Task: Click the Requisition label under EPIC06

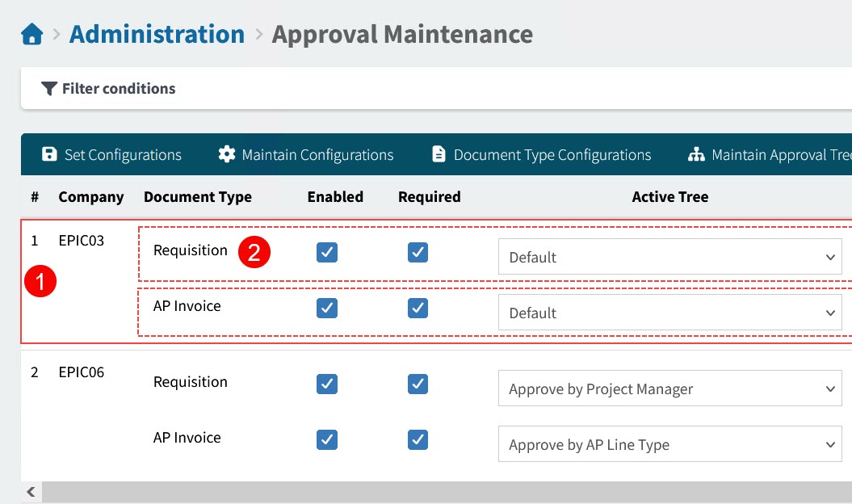Action: tap(190, 382)
